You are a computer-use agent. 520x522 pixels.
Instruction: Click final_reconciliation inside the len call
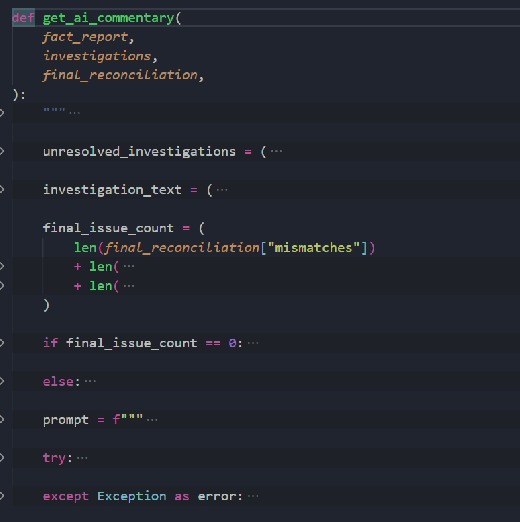182,248
